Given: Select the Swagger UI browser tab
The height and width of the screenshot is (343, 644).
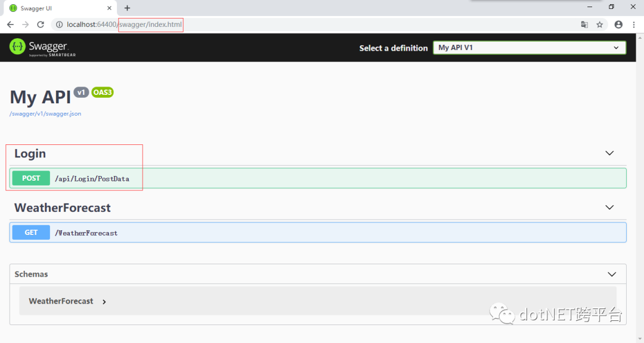Looking at the screenshot, I should tap(60, 8).
